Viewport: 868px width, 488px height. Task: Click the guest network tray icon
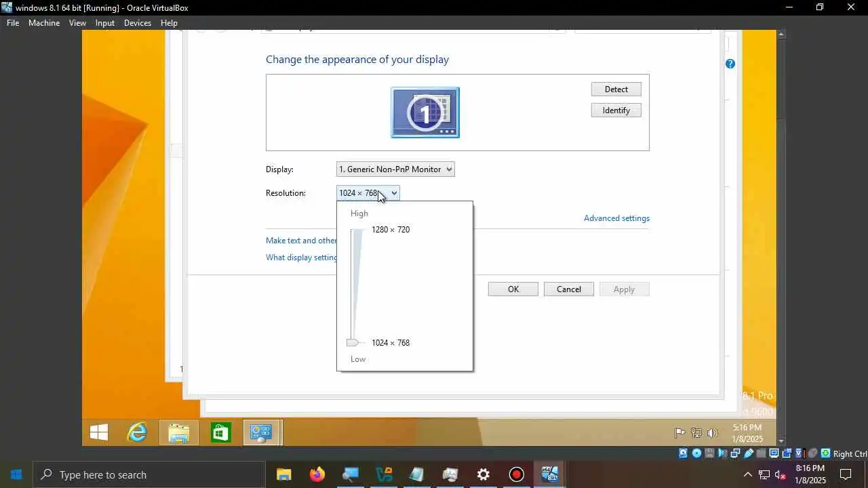pos(696,433)
